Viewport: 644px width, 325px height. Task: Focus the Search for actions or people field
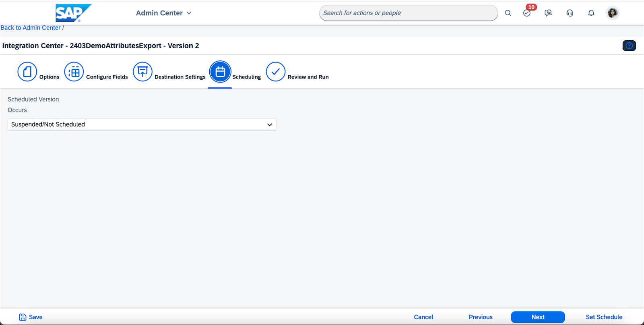pos(408,13)
